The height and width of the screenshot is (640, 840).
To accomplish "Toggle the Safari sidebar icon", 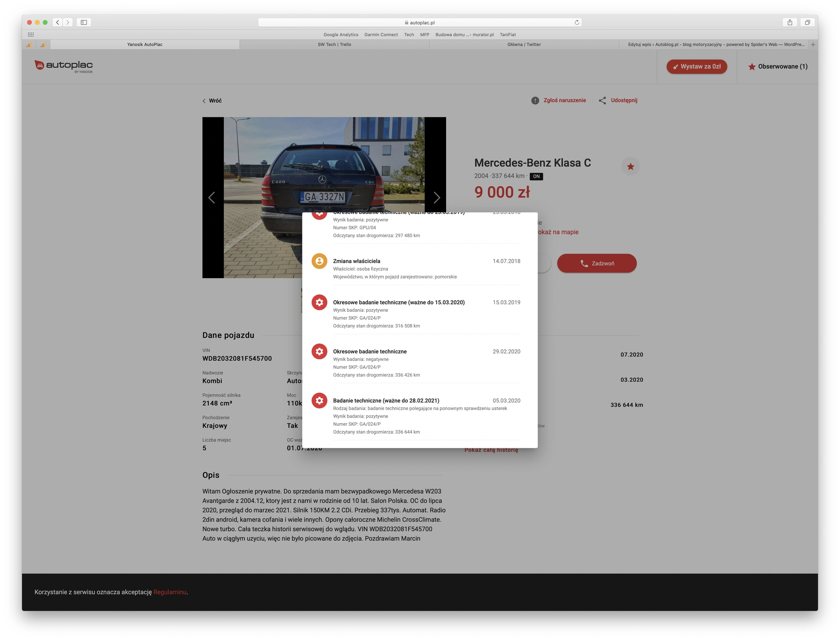I will [x=84, y=22].
